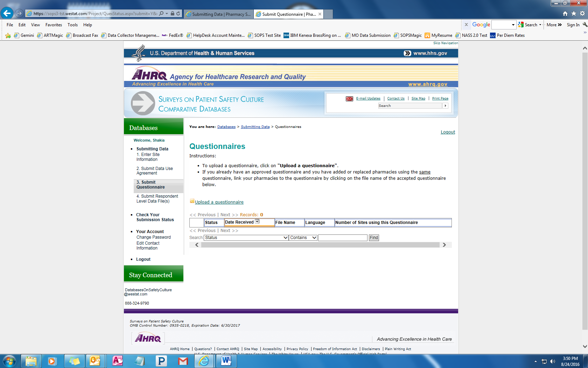Close the Google toolbar with its X

(466, 25)
